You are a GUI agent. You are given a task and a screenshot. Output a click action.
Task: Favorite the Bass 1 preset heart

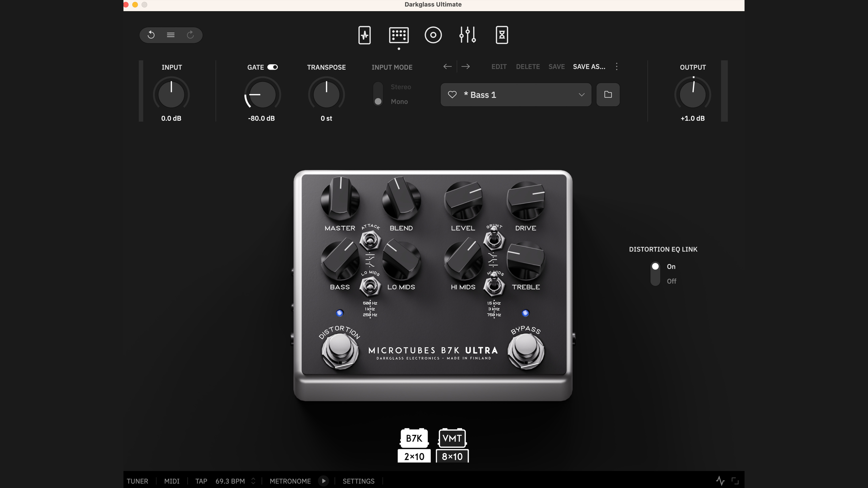pyautogui.click(x=452, y=95)
